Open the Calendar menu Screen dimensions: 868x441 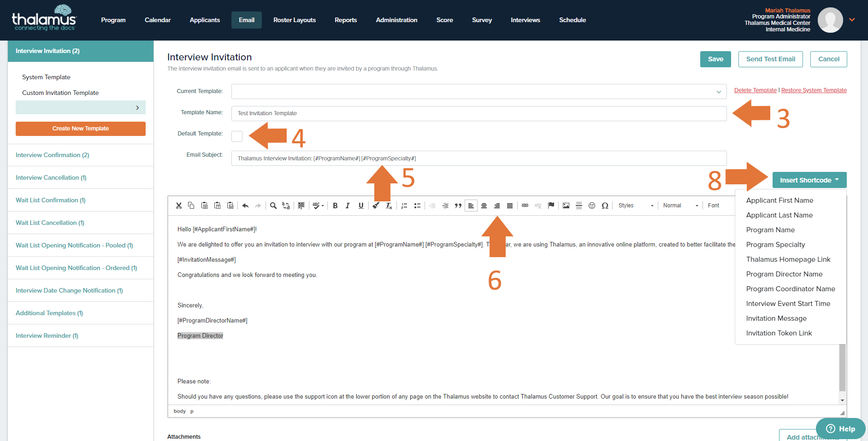point(158,20)
